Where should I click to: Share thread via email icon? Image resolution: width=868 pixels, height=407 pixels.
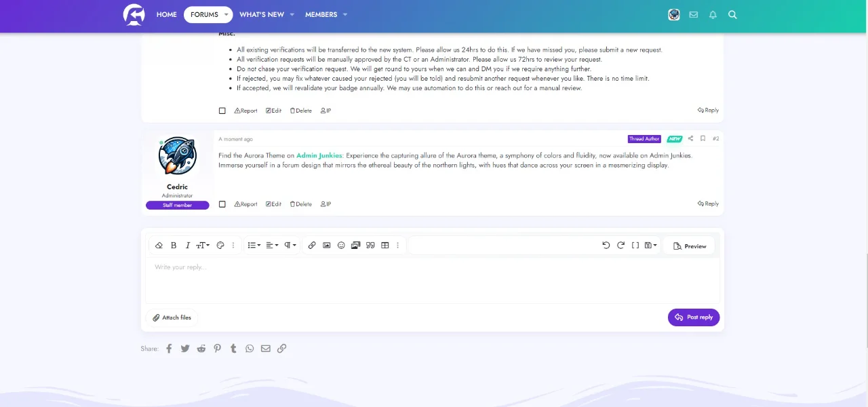point(266,349)
